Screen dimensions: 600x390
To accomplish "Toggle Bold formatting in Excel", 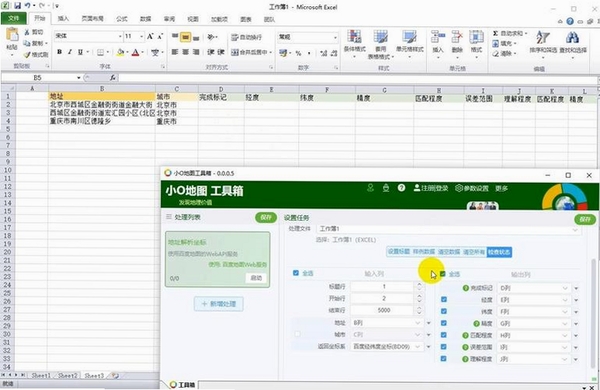I will click(x=59, y=52).
